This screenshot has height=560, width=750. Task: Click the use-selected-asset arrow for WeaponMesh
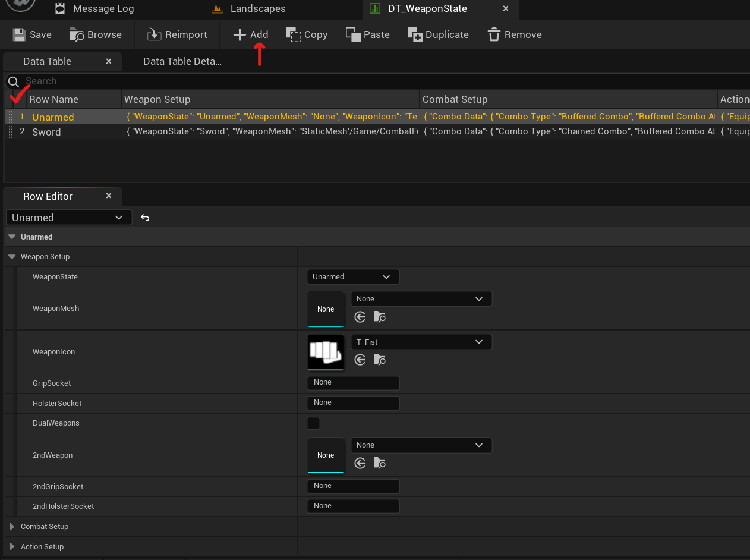(360, 317)
